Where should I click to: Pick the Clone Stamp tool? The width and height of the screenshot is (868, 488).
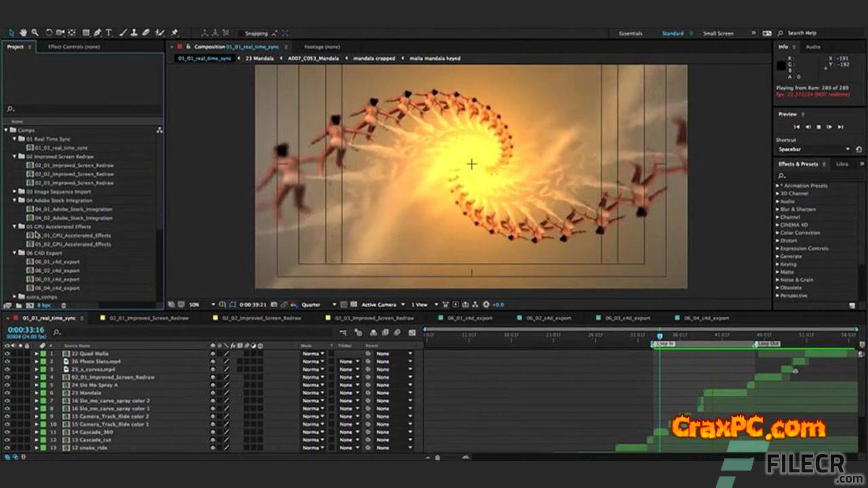135,33
